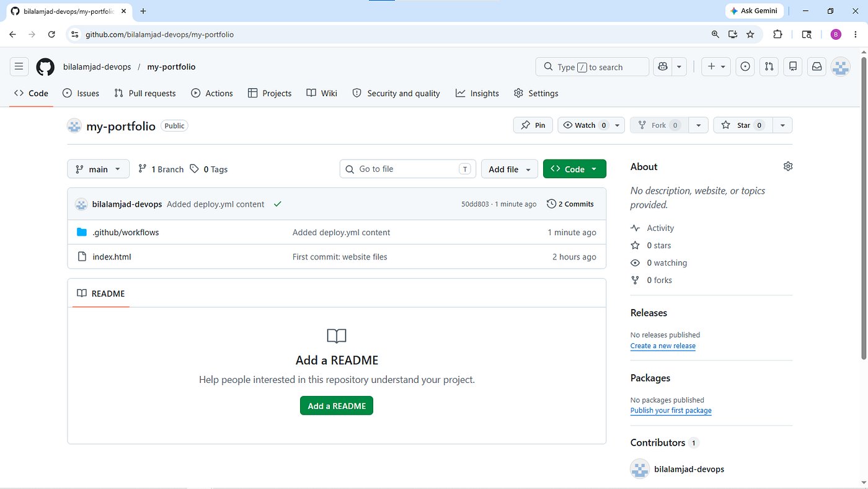View the Insights tab
868x489 pixels.
477,93
